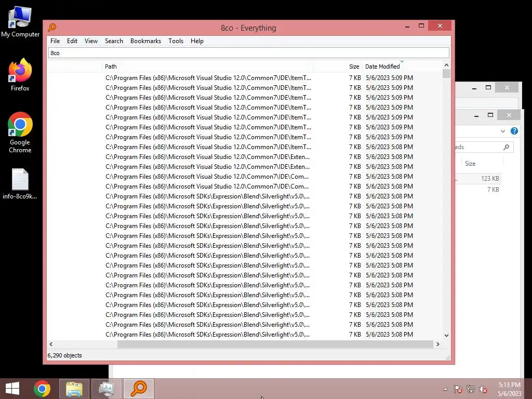Click the muted volume tray icon
532x399 pixels.
(x=483, y=389)
